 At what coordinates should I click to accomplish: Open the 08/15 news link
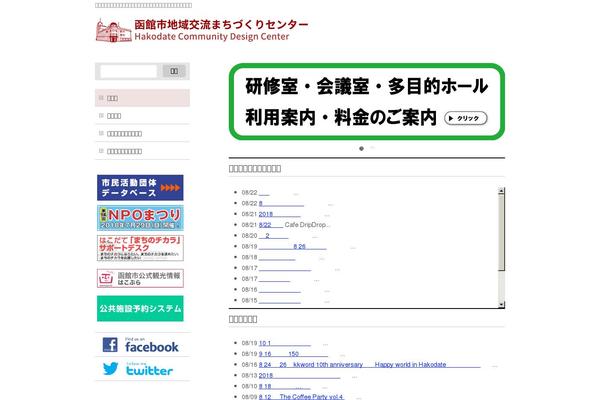tap(280, 300)
